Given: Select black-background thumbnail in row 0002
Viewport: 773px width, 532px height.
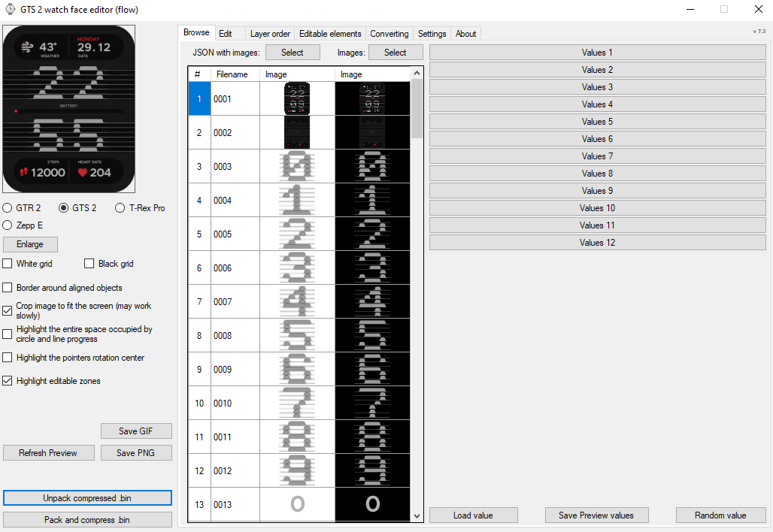Looking at the screenshot, I should pos(372,132).
